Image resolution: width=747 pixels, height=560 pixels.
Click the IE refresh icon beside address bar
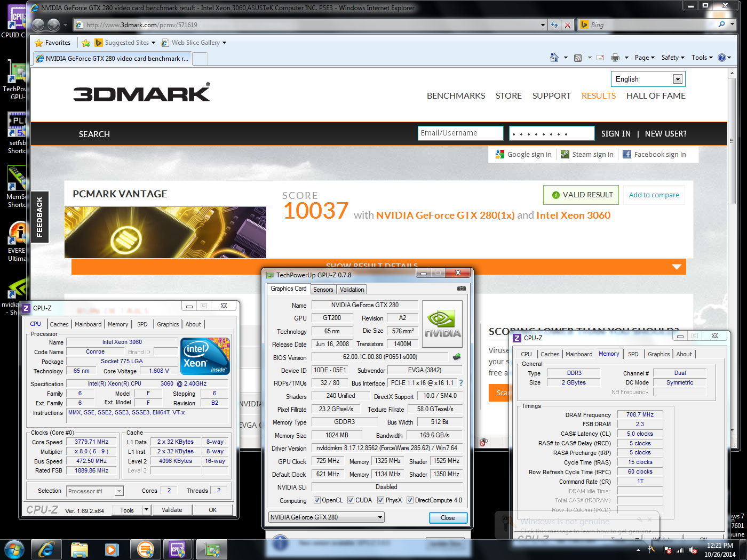(x=555, y=25)
